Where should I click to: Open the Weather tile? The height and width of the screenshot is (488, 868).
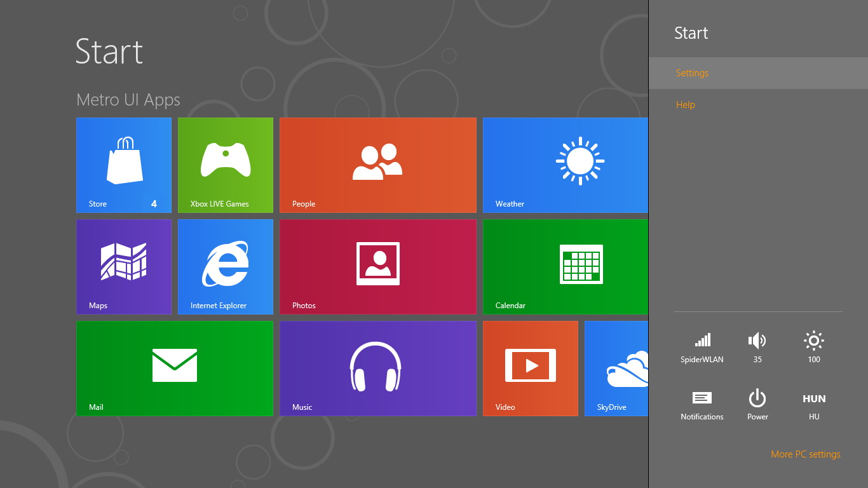(x=566, y=165)
